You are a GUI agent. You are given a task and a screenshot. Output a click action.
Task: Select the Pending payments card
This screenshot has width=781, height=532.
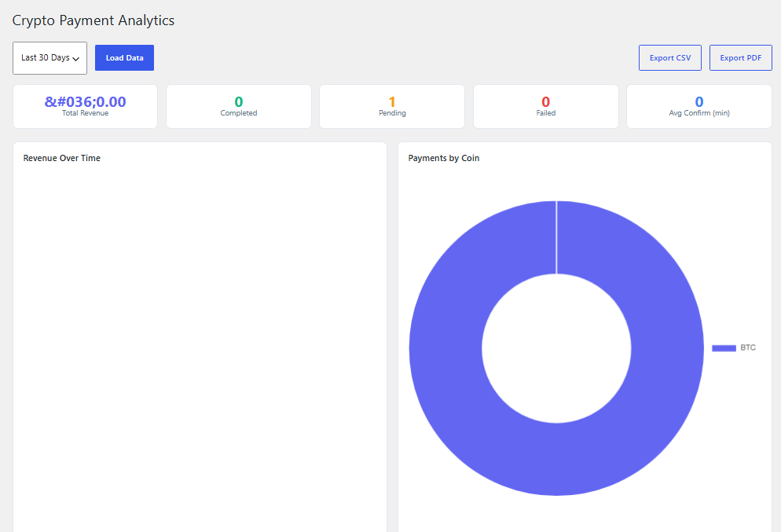(x=392, y=107)
